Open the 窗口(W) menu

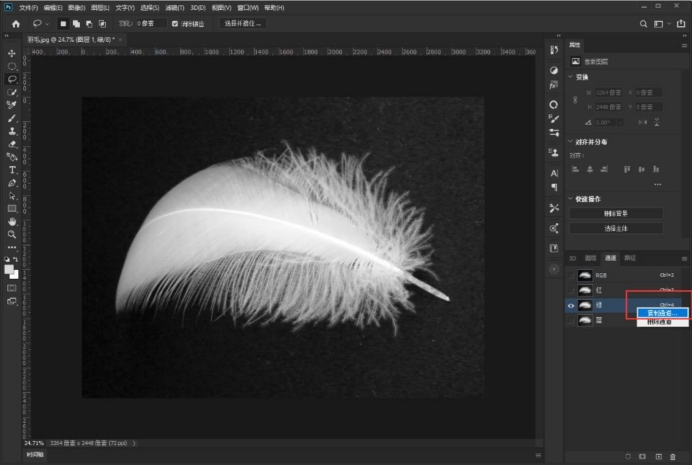pyautogui.click(x=248, y=8)
